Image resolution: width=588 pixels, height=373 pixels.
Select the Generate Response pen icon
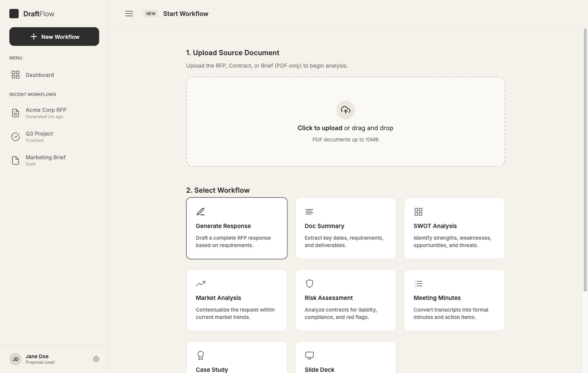point(201,211)
